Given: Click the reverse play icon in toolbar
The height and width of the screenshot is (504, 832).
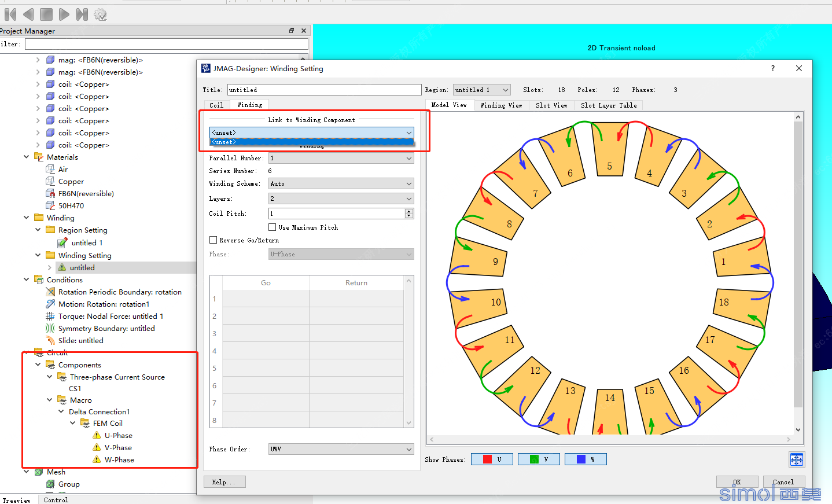Looking at the screenshot, I should 28,14.
